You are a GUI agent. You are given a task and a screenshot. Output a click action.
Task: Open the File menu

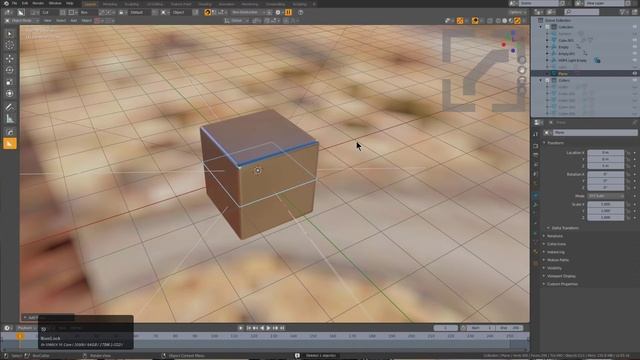tap(15, 3)
